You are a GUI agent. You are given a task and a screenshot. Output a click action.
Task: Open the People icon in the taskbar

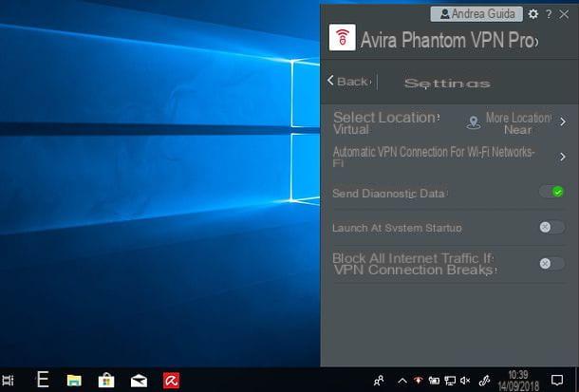(x=379, y=381)
